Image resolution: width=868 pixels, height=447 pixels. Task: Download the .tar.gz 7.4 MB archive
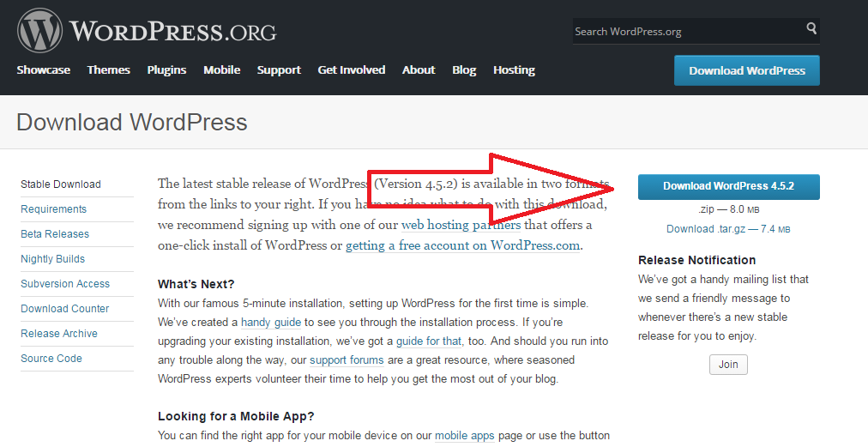728,229
